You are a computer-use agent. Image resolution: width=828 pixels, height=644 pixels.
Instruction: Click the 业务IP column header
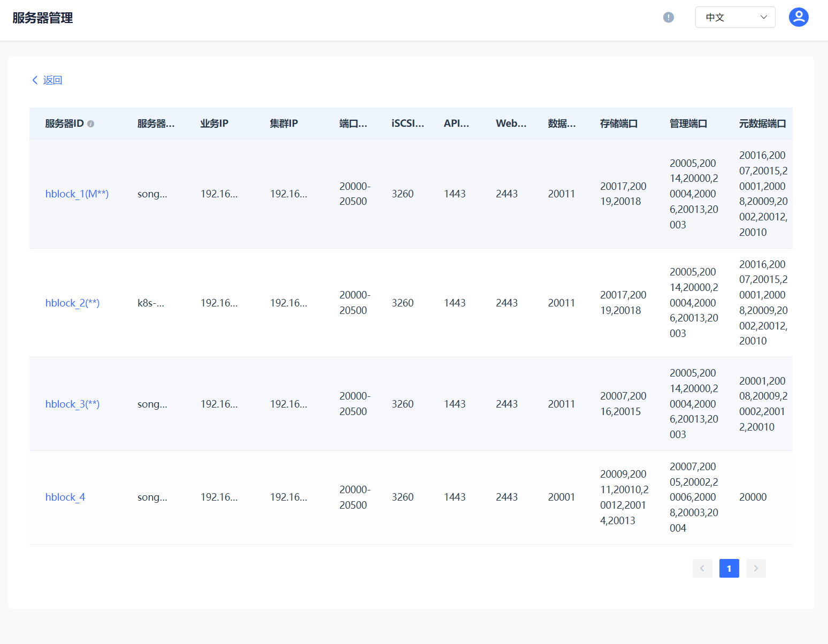(x=214, y=124)
